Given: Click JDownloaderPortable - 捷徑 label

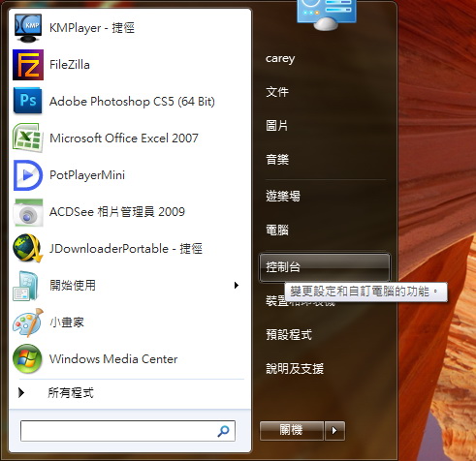Looking at the screenshot, I should point(126,249).
